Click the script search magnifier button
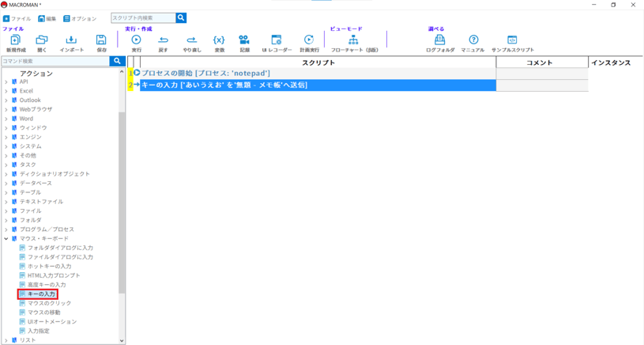The height and width of the screenshot is (345, 644). click(181, 17)
